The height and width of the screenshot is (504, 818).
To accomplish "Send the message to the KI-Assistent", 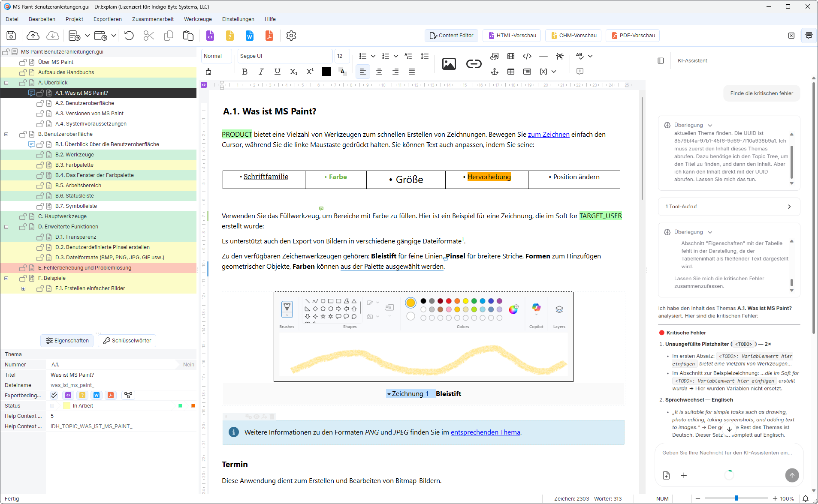I will [x=792, y=475].
